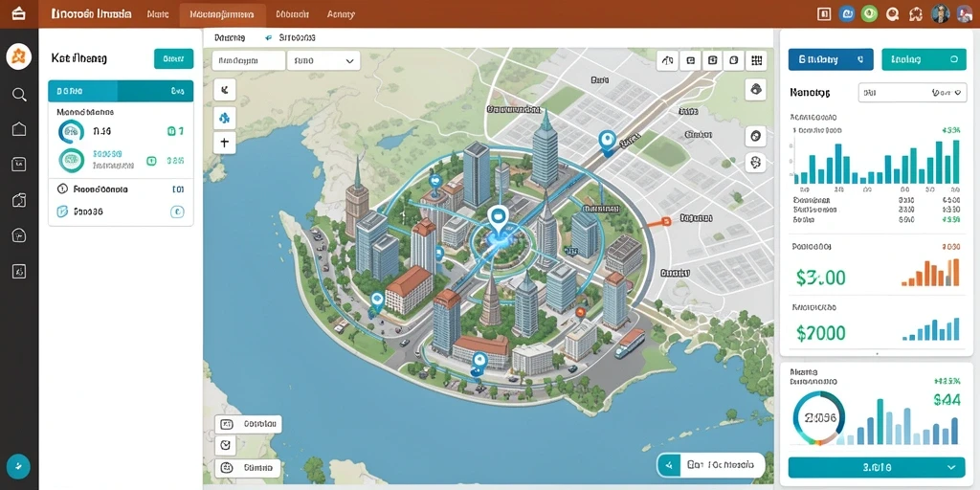
Task: Click the flower-shaped icon button on the map
Action: coord(756,163)
